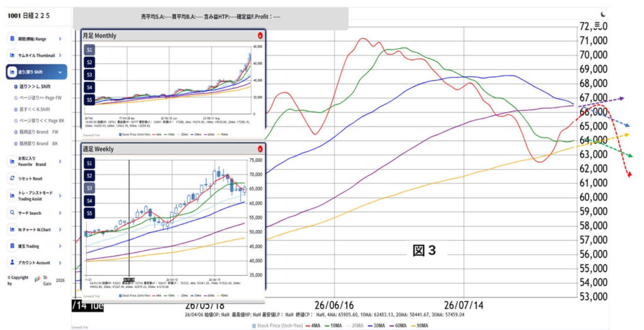This screenshot has width=644, height=330.
Task: Open the W.Chart menu label
Action: 35,230
